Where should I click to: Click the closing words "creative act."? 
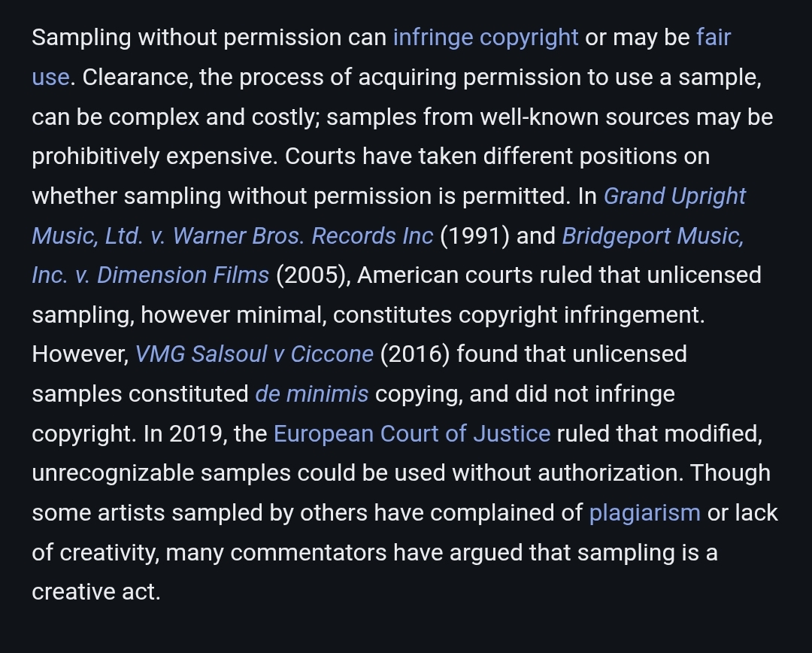pyautogui.click(x=96, y=591)
